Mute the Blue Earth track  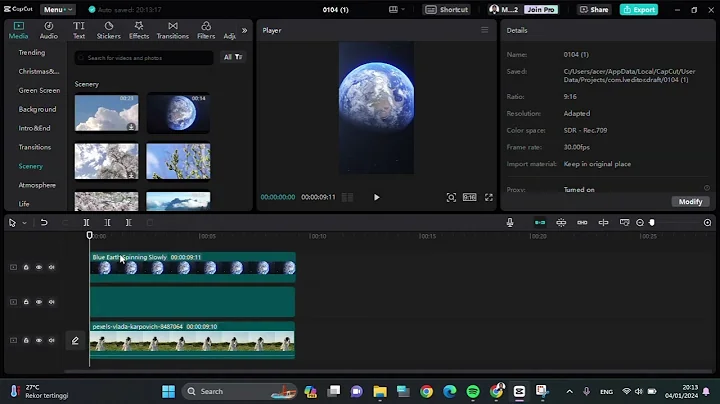[51, 267]
